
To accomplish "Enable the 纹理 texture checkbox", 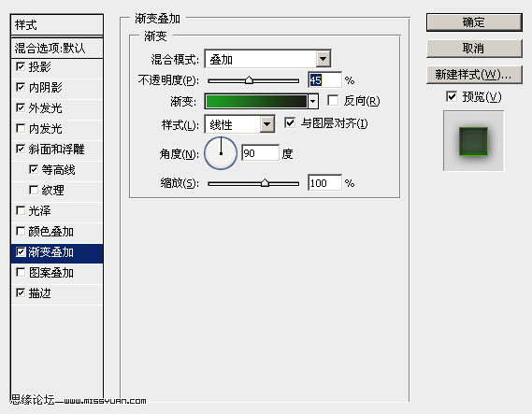I will [x=34, y=190].
